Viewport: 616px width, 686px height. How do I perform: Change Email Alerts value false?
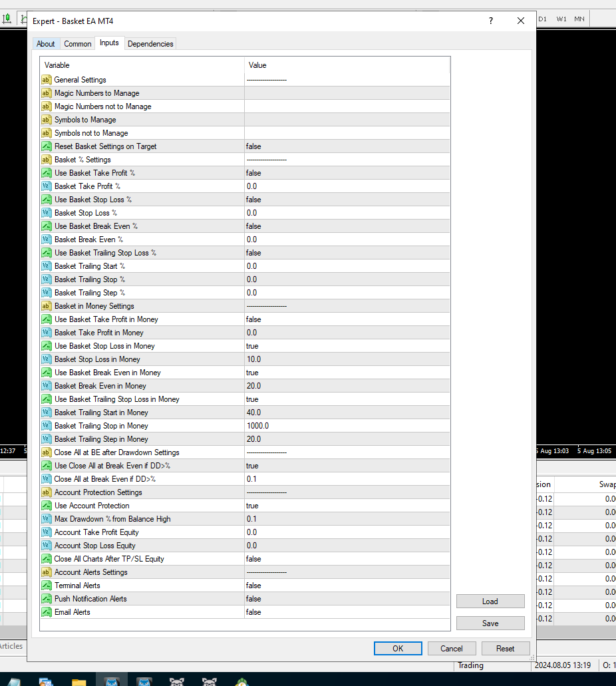click(x=347, y=612)
